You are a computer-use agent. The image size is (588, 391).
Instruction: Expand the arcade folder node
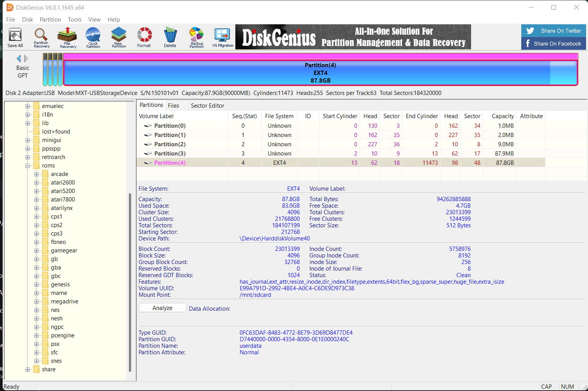(37, 174)
